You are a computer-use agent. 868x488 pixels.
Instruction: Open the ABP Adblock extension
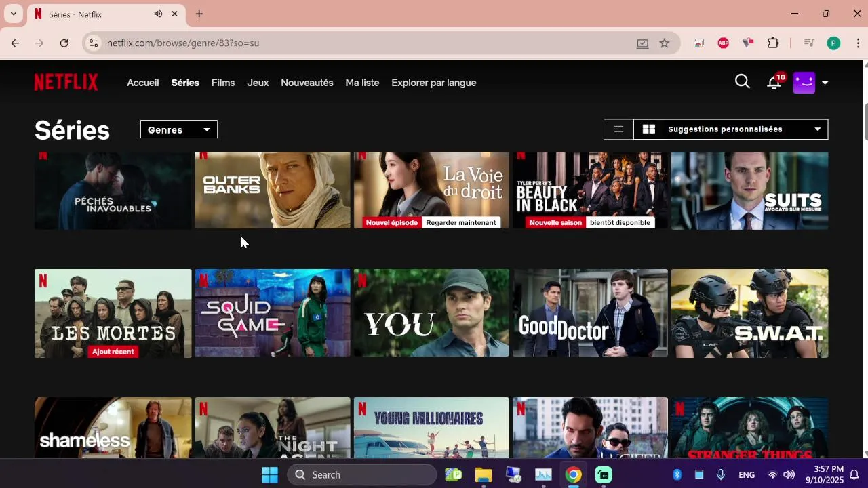coord(724,43)
